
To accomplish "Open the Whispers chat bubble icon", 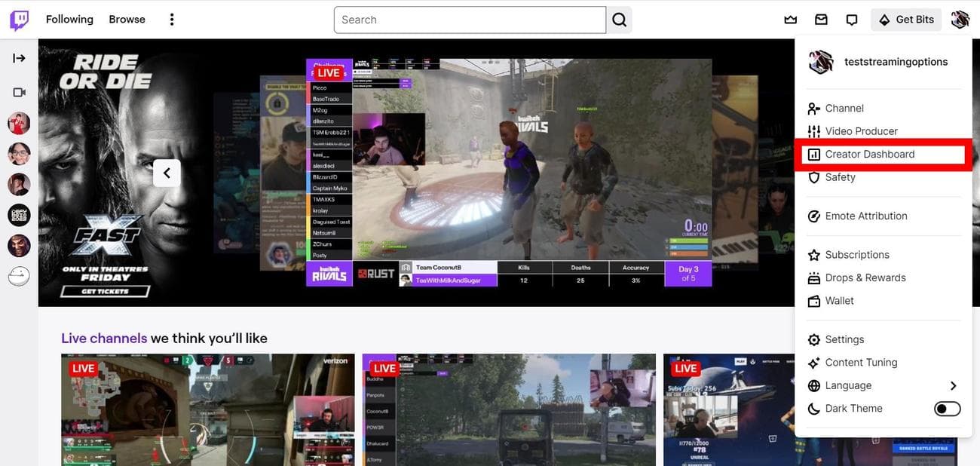I will pyautogui.click(x=852, y=20).
